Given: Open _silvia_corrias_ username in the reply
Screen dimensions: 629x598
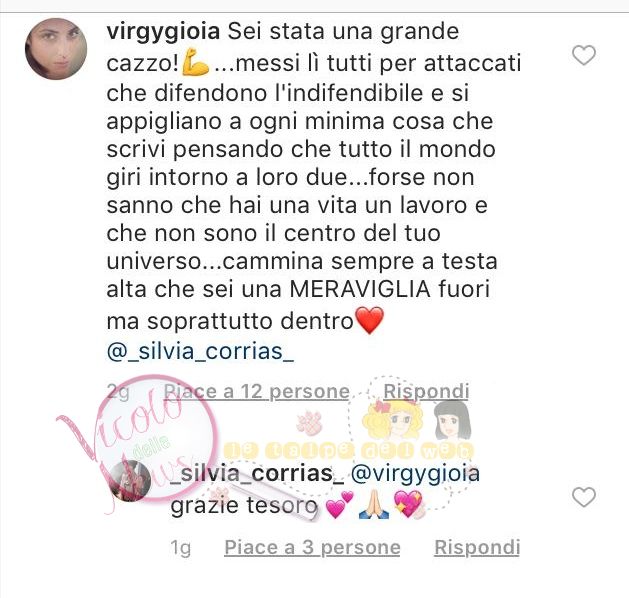Looking at the screenshot, I should 258,474.
